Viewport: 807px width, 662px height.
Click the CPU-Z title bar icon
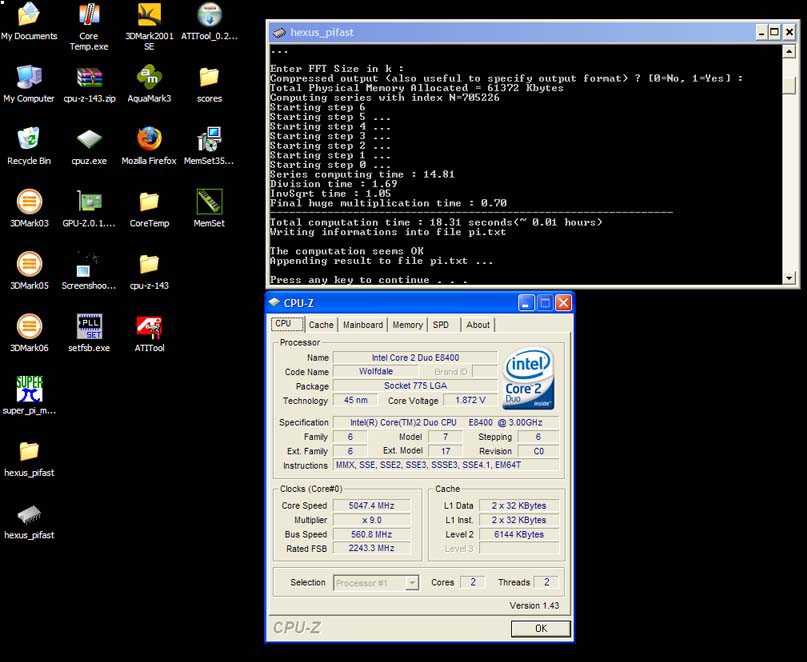tap(274, 303)
